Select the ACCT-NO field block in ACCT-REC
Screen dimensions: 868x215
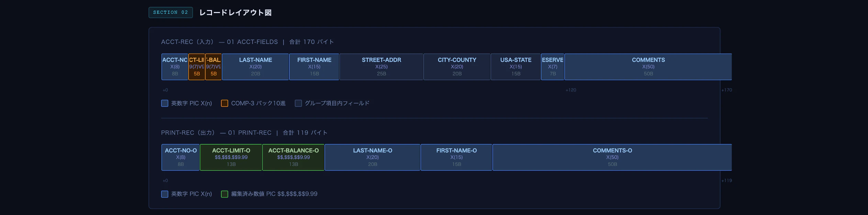[175, 67]
